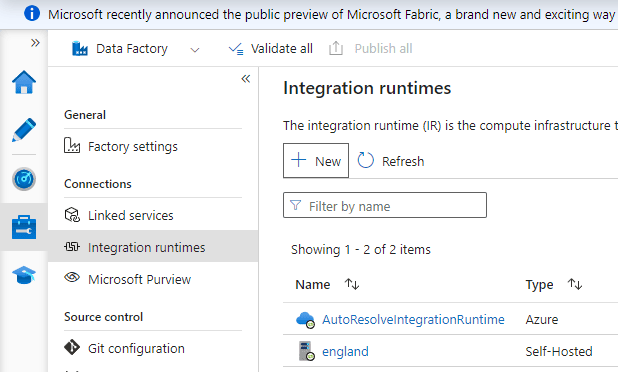Click the england self-hosted server icon
Viewport: 618px width, 372px height.
coord(307,351)
